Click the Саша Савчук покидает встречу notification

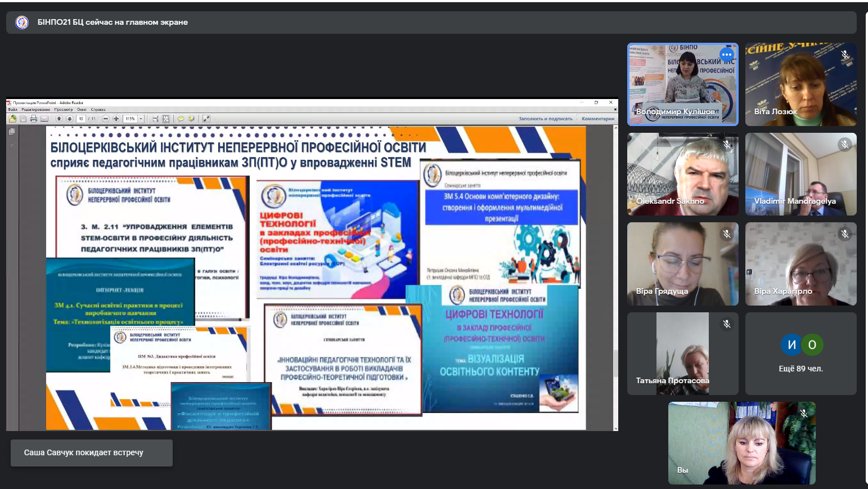click(x=92, y=452)
